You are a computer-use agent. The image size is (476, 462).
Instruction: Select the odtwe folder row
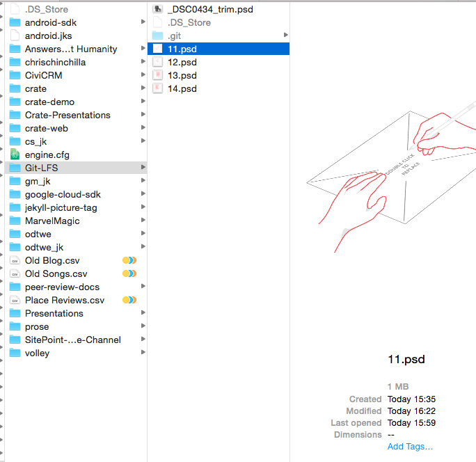coord(76,234)
